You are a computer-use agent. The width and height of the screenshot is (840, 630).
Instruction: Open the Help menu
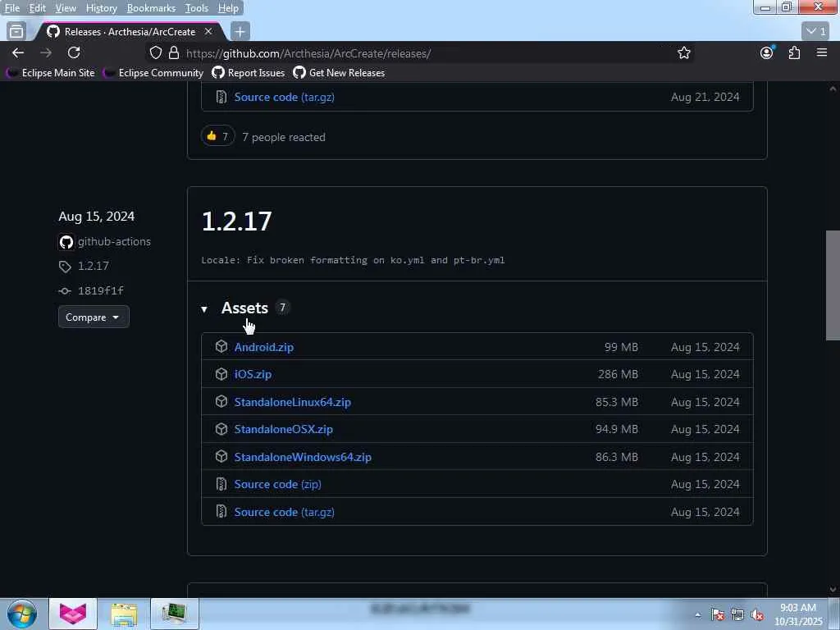[228, 8]
